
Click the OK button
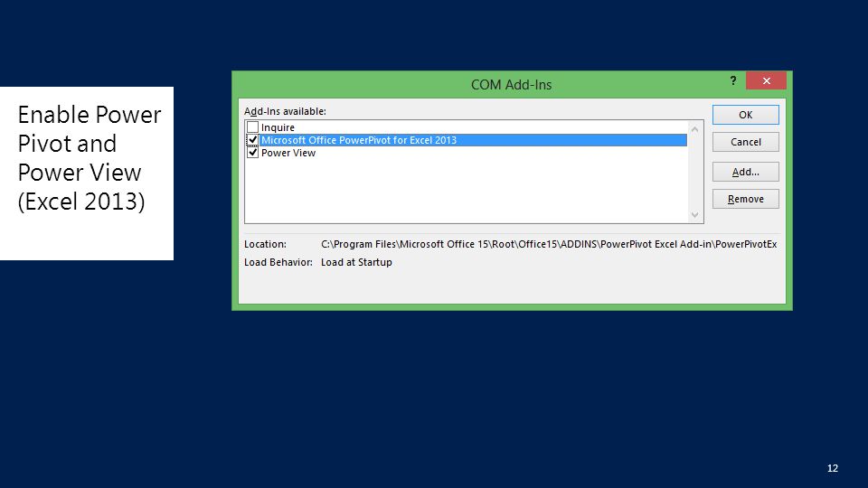(745, 115)
